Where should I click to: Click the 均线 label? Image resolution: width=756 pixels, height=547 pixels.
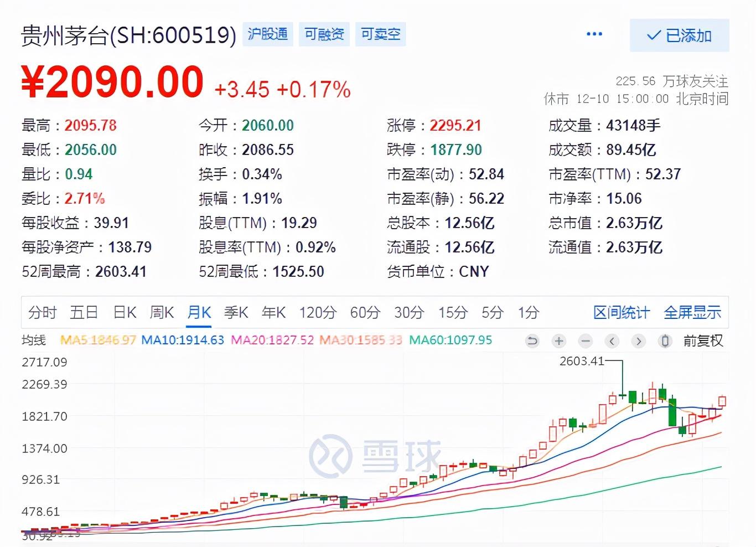pos(34,340)
